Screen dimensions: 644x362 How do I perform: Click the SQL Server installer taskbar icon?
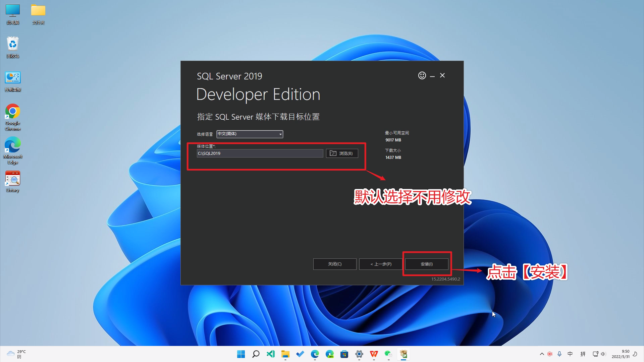403,354
